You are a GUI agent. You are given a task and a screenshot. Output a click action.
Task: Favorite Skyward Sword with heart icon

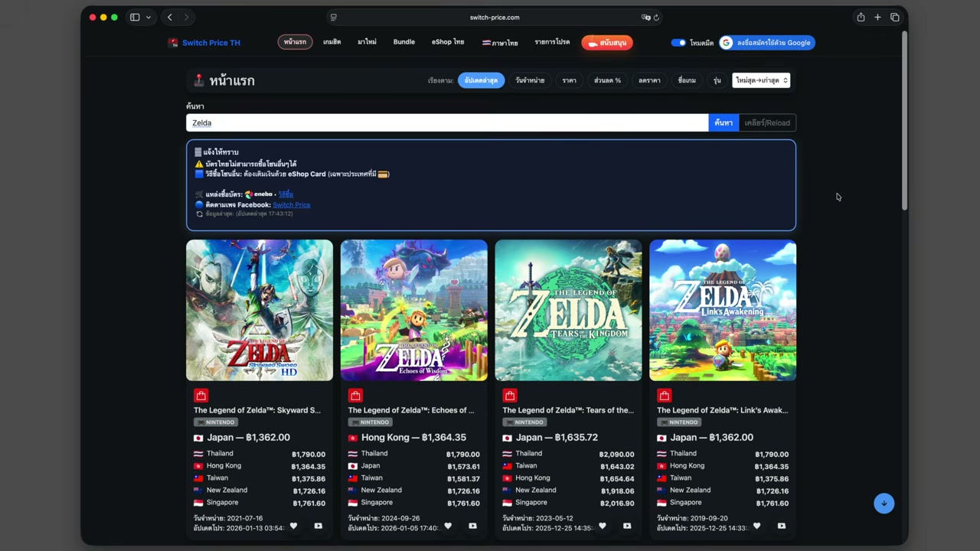pos(293,526)
